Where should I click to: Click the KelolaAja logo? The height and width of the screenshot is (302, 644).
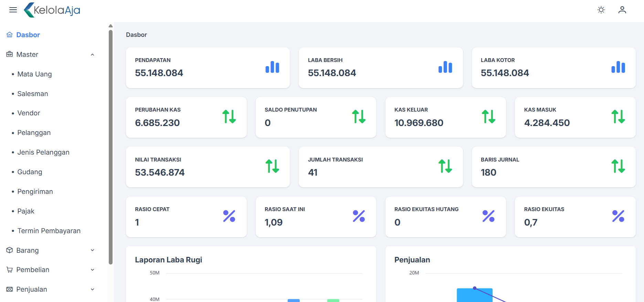52,10
